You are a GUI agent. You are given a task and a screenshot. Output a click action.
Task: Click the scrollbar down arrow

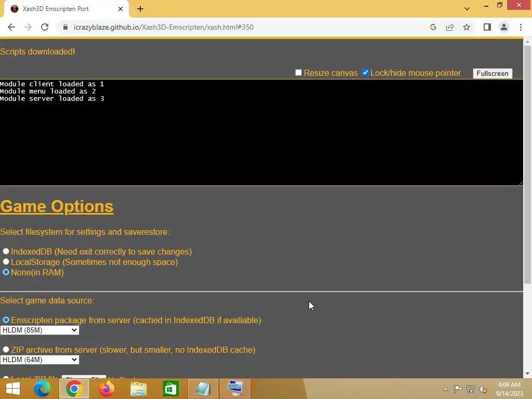click(x=527, y=374)
